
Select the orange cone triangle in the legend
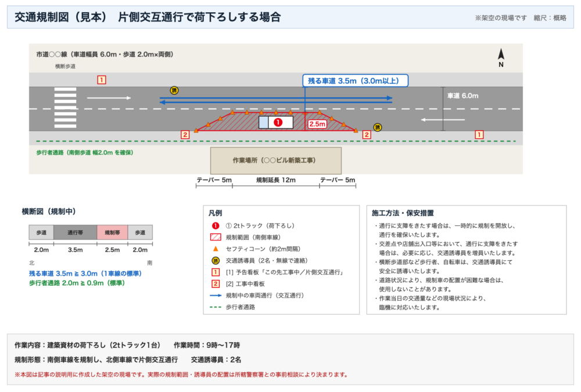click(x=216, y=249)
